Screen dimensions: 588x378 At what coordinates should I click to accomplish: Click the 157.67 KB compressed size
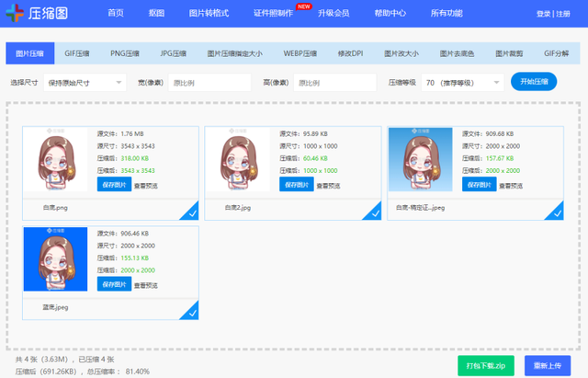click(500, 158)
